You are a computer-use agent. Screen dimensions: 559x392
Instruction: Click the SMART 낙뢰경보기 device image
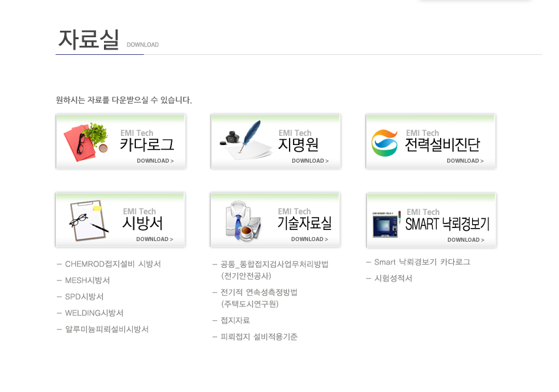[386, 224]
